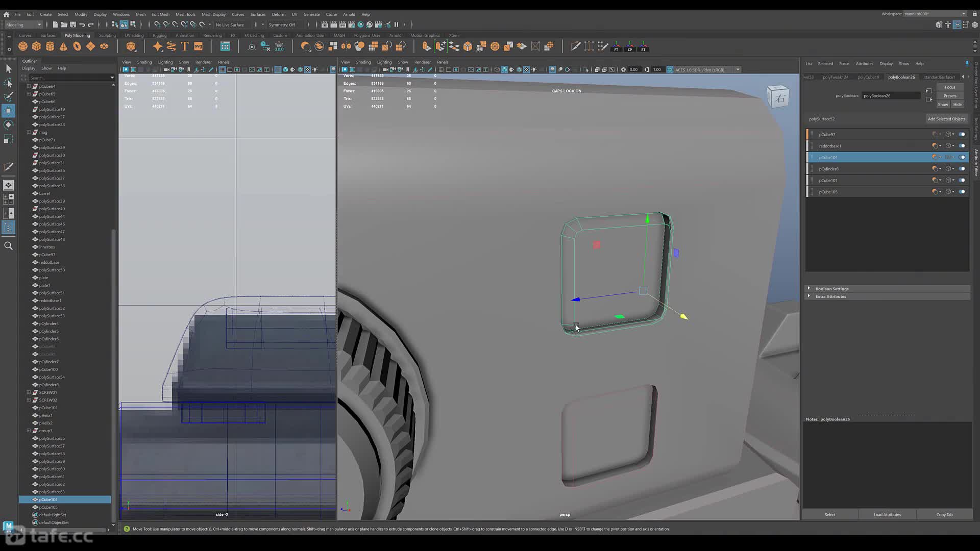
Task: Click the Copy Tab button
Action: [944, 515]
